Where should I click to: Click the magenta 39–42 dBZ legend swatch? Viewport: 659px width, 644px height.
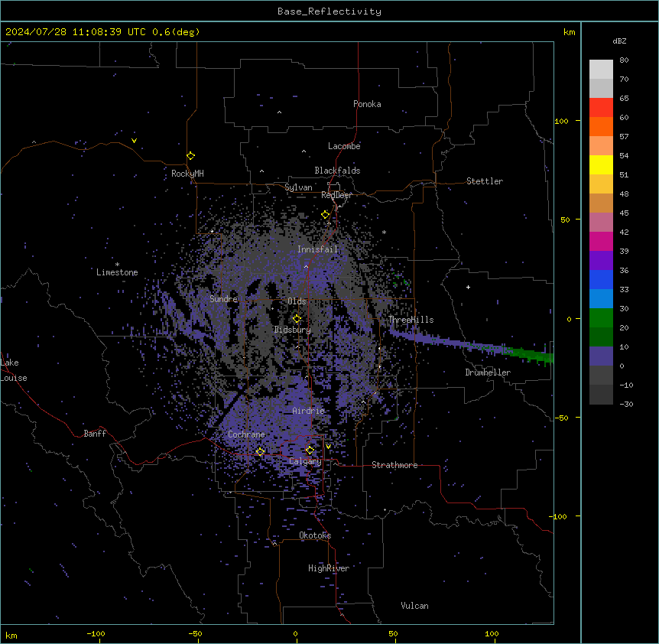[601, 241]
